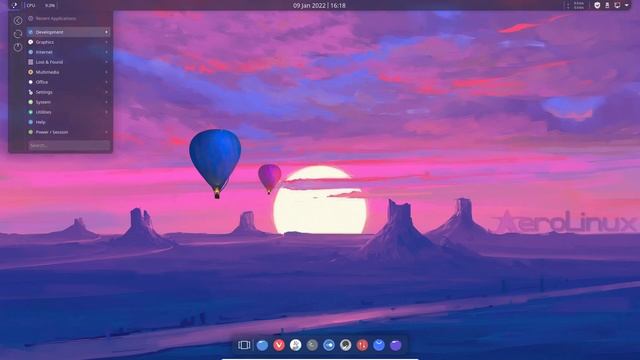The width and height of the screenshot is (640, 360).
Task: Open the Utilities category
Action: point(69,112)
